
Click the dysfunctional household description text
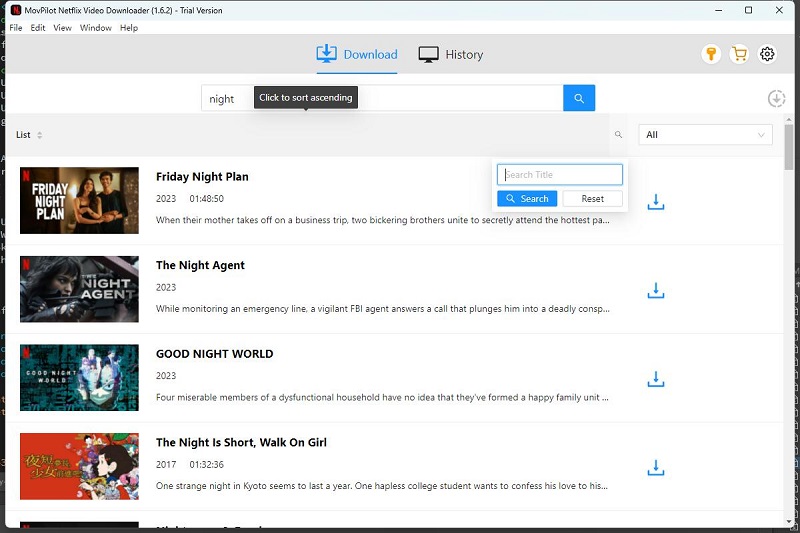382,397
